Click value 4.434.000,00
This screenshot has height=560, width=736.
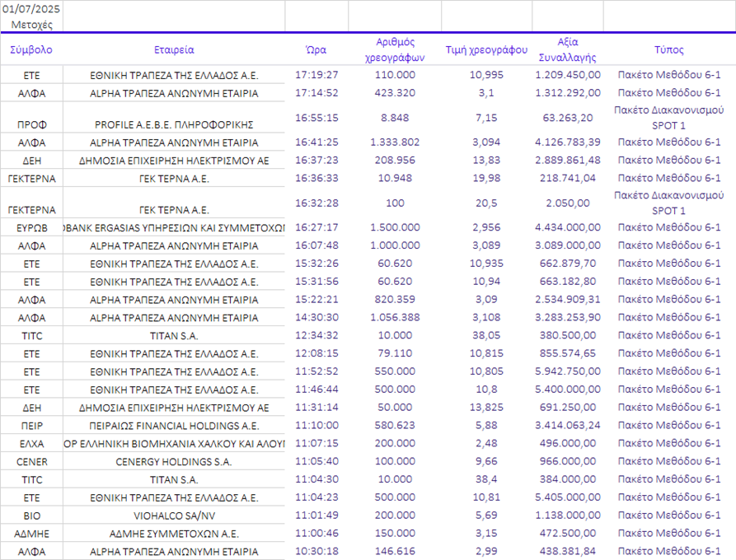coord(568,227)
